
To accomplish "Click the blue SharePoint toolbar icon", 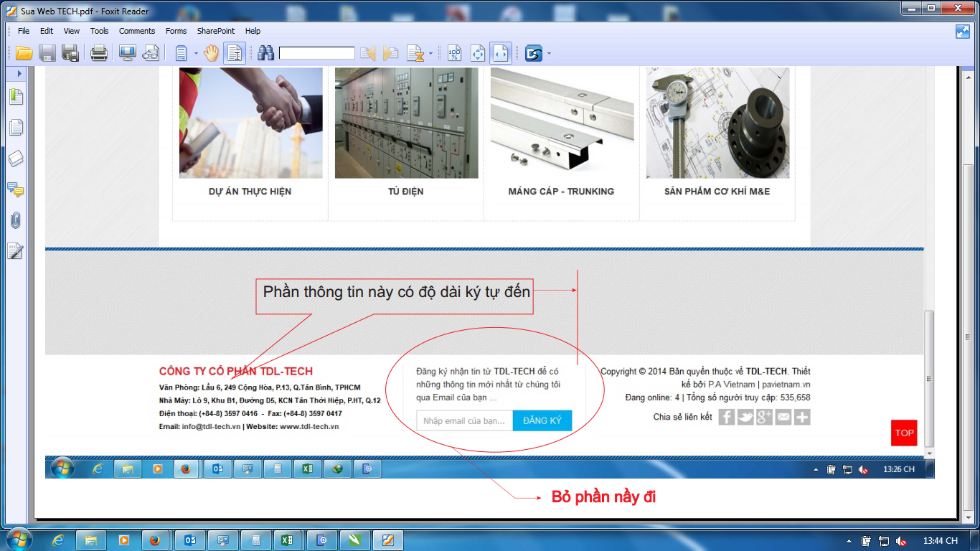I will click(x=533, y=53).
